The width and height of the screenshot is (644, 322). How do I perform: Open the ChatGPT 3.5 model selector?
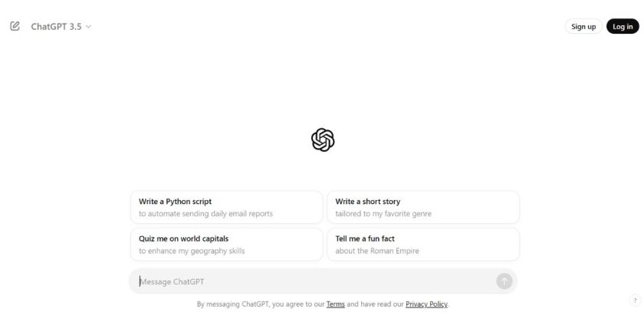[56, 26]
